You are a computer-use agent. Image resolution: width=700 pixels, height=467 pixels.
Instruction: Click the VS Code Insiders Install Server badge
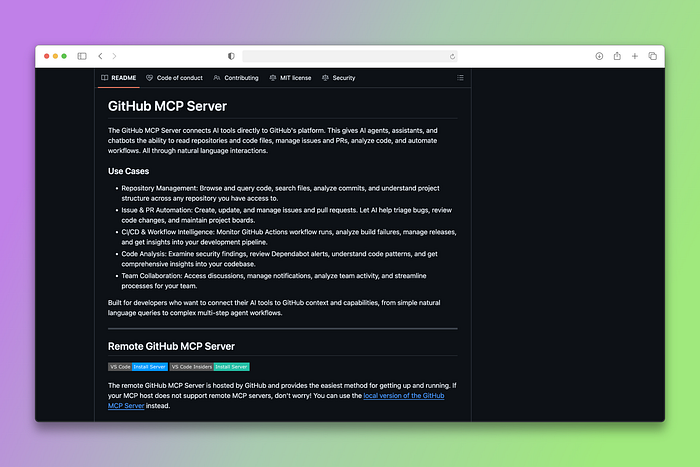[209, 367]
